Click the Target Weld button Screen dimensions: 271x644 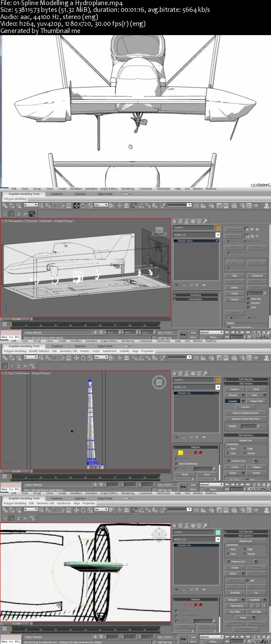[x=256, y=401]
